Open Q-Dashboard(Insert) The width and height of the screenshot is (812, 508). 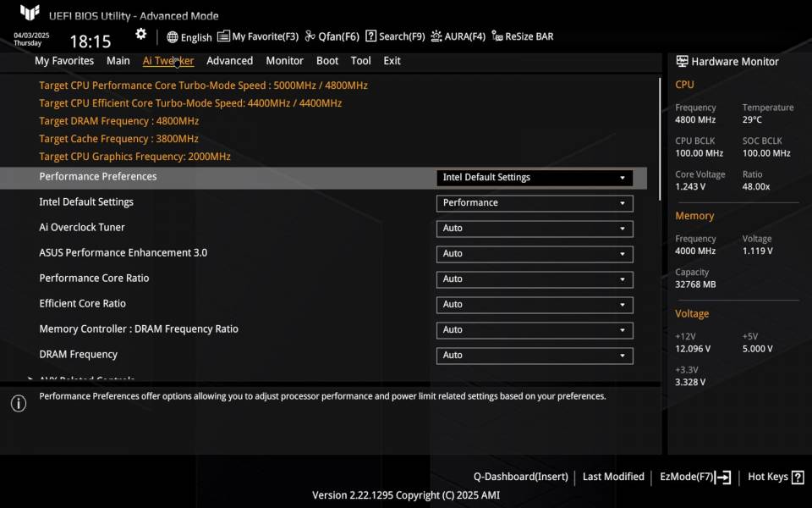click(520, 477)
